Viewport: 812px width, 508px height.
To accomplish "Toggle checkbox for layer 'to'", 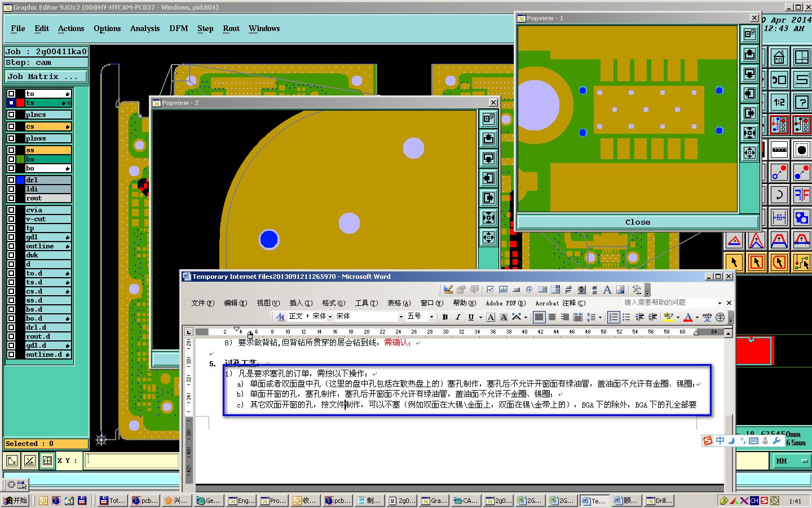I will coord(11,94).
